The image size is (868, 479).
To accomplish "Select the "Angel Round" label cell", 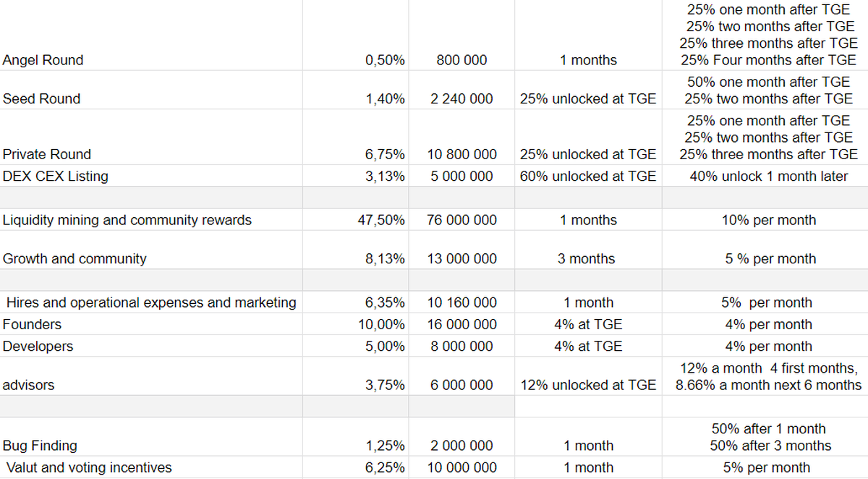I will coord(43,61).
